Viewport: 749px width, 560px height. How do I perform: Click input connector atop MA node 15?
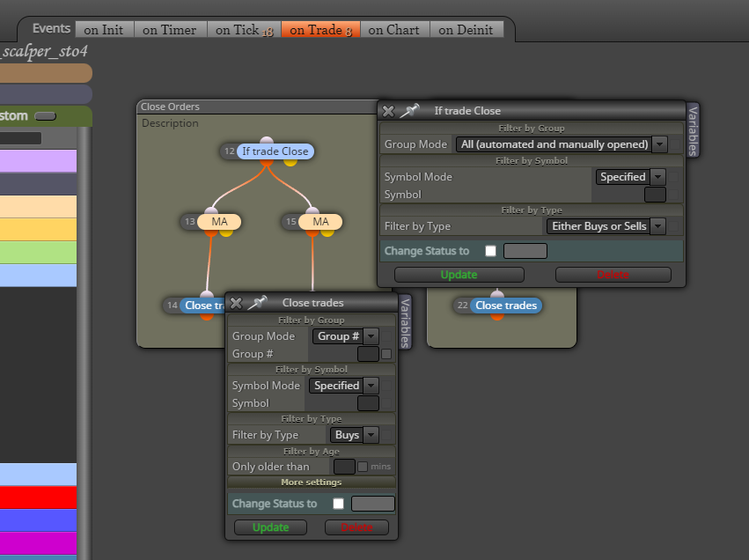tap(312, 210)
